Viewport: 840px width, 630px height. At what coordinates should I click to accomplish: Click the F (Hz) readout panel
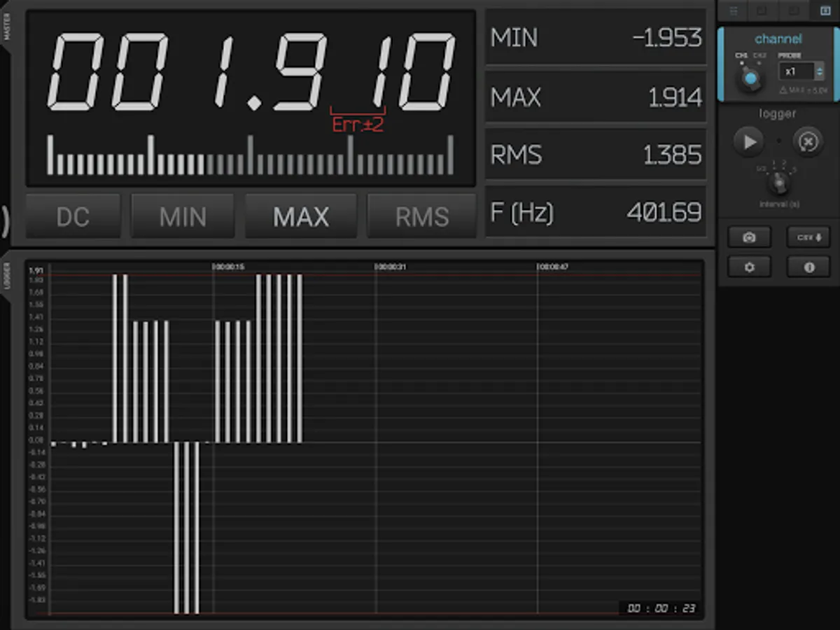[596, 211]
